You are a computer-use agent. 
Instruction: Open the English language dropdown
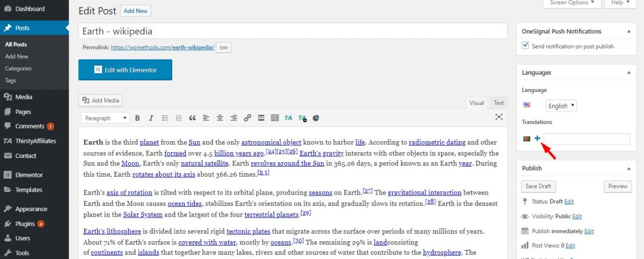pyautogui.click(x=561, y=106)
